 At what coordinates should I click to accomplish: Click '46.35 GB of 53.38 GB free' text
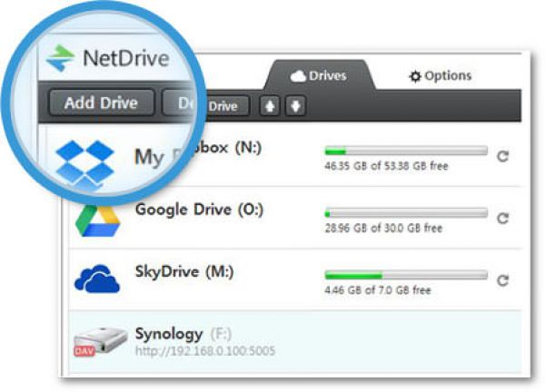tap(386, 166)
